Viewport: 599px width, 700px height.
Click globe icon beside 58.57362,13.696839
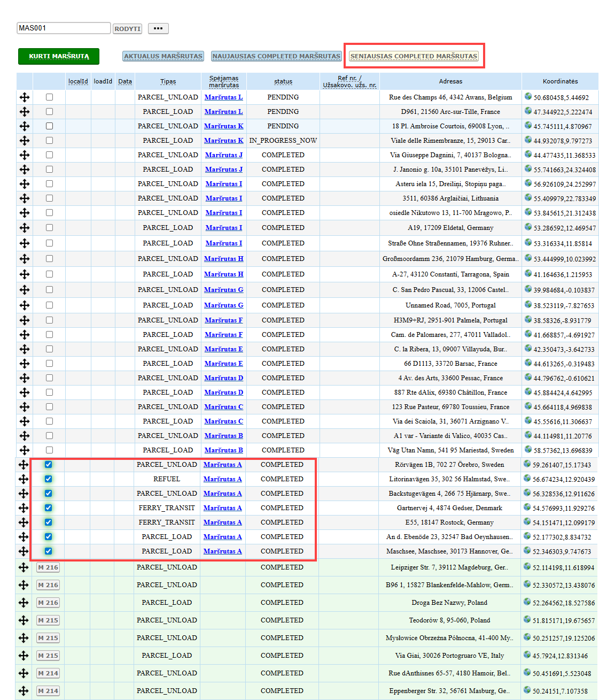[x=528, y=450]
